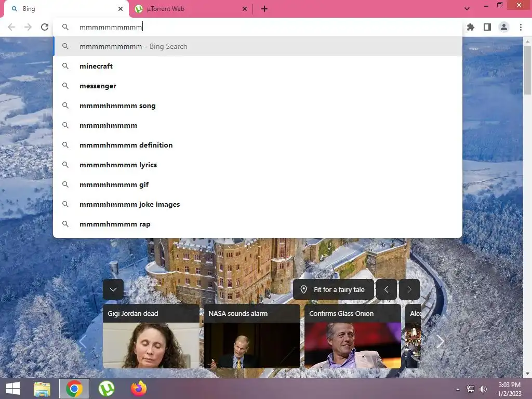Click the page vertical scrollbar thumb
The height and width of the screenshot is (399, 532).
[527, 70]
